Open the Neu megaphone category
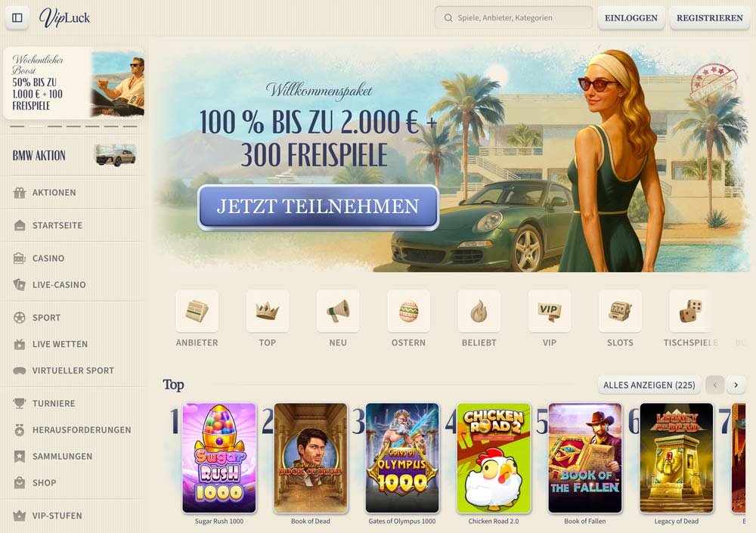The height and width of the screenshot is (533, 756). (x=338, y=311)
